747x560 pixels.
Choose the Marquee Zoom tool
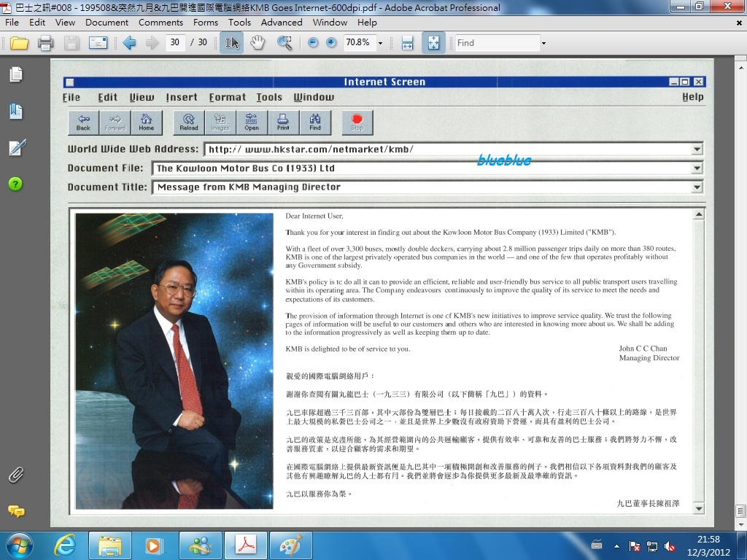pos(285,43)
